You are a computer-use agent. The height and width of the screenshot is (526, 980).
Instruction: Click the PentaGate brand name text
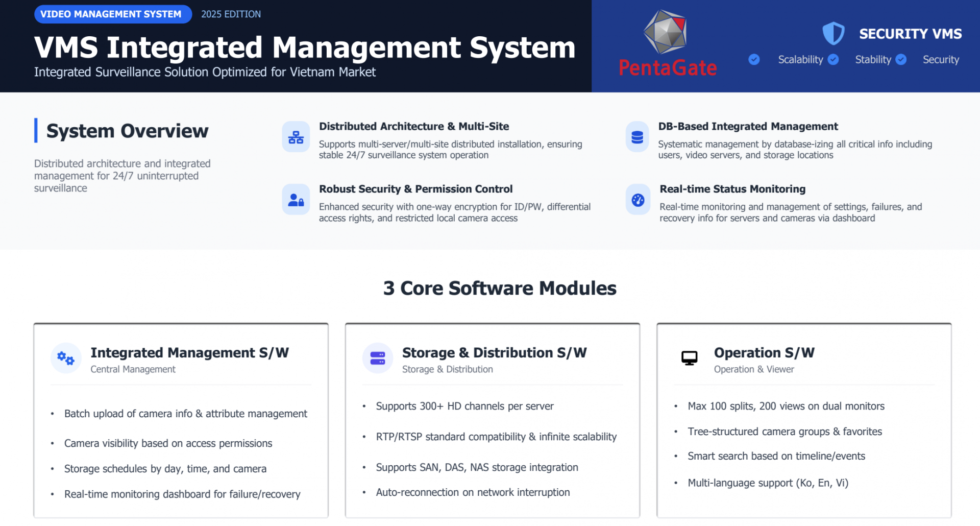668,67
